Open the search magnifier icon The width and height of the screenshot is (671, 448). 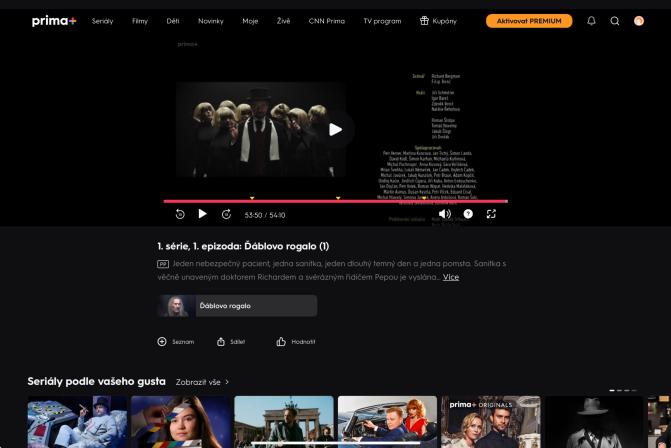coord(615,21)
